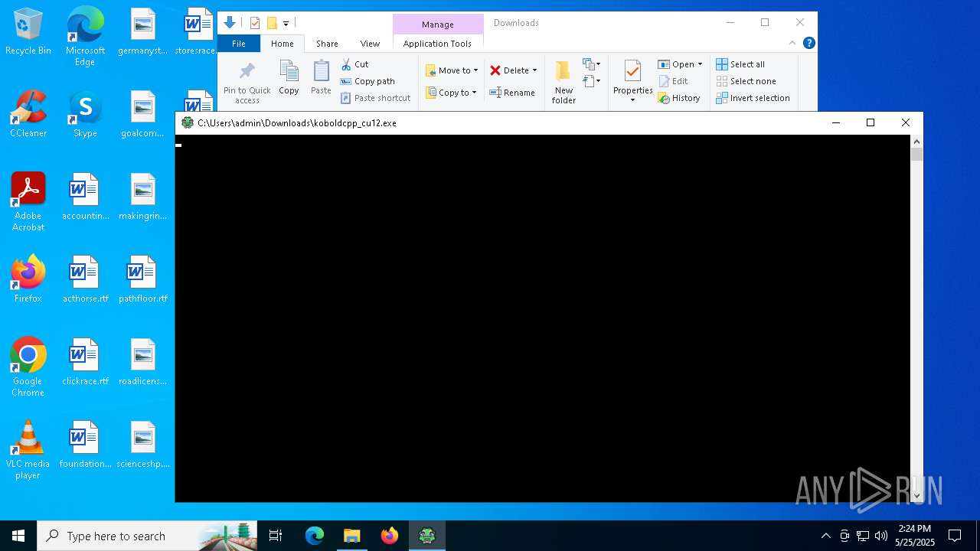Click Edit in the ribbon
Screen dimensions: 980x551
(x=673, y=81)
